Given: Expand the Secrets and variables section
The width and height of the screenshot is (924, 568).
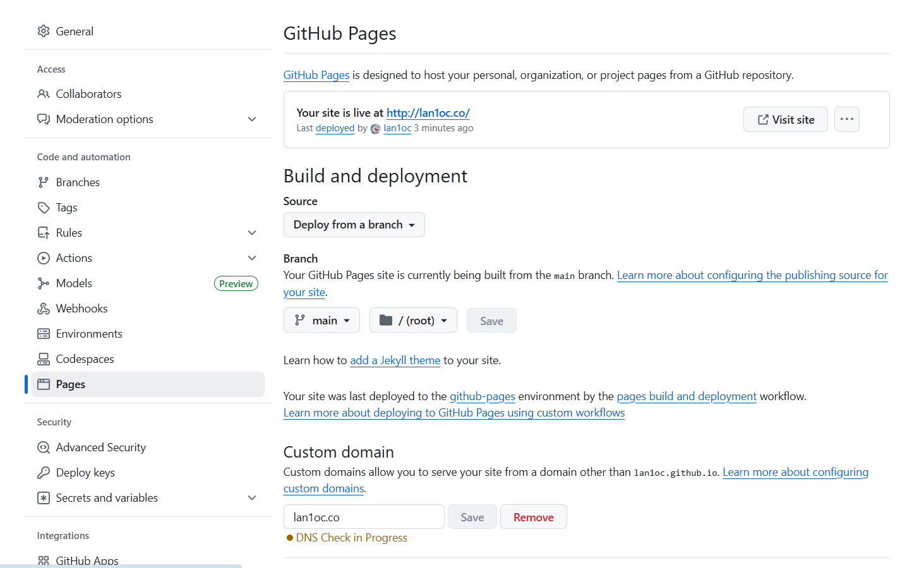Looking at the screenshot, I should [x=252, y=498].
